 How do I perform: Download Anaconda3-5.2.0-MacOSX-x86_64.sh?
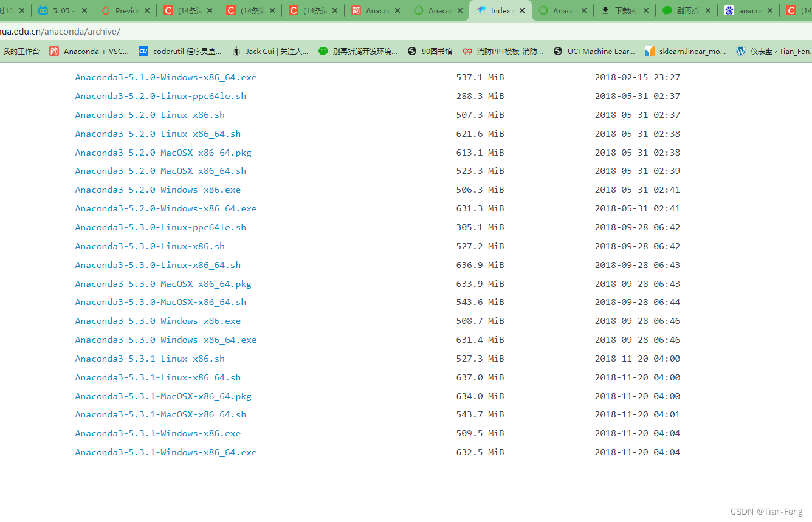click(x=160, y=171)
